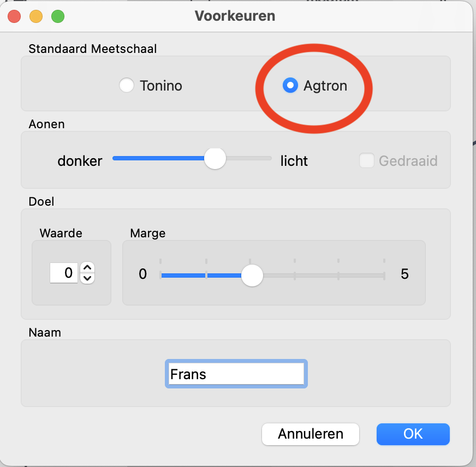Select the Agtron measurement scale option

[290, 86]
